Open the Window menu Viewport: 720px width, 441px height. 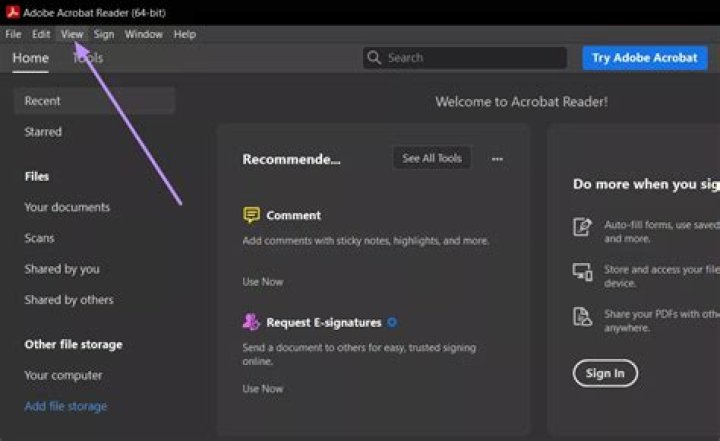click(144, 34)
